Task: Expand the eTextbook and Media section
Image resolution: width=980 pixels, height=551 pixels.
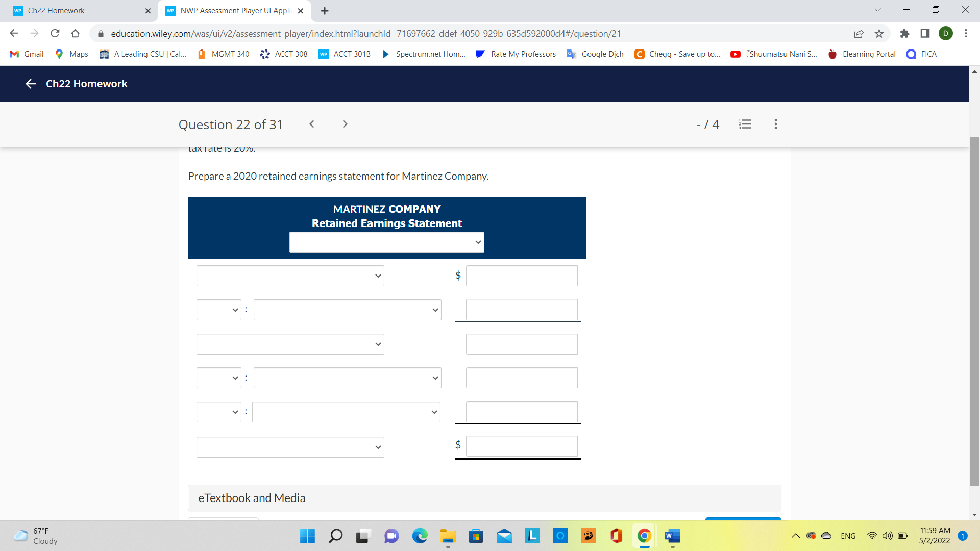Action: point(251,497)
